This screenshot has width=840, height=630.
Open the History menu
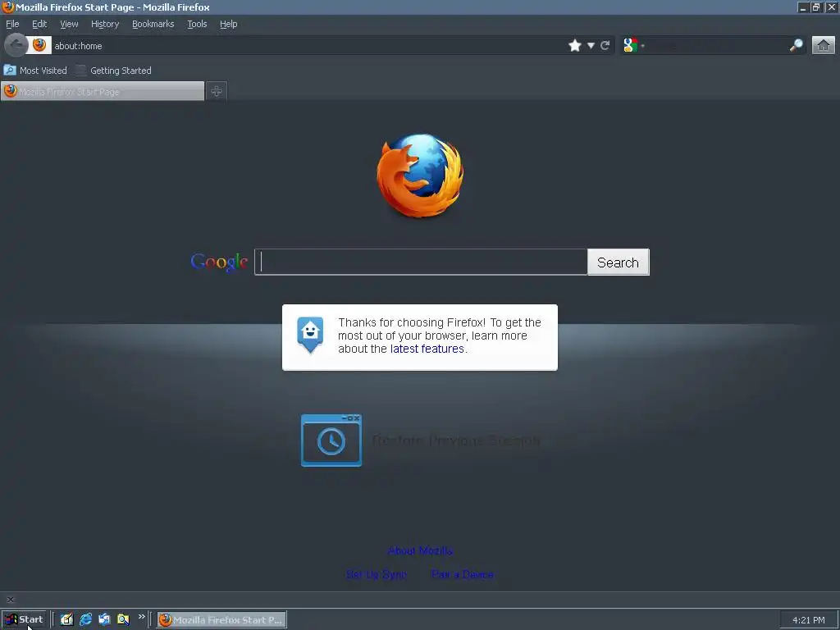pos(105,24)
